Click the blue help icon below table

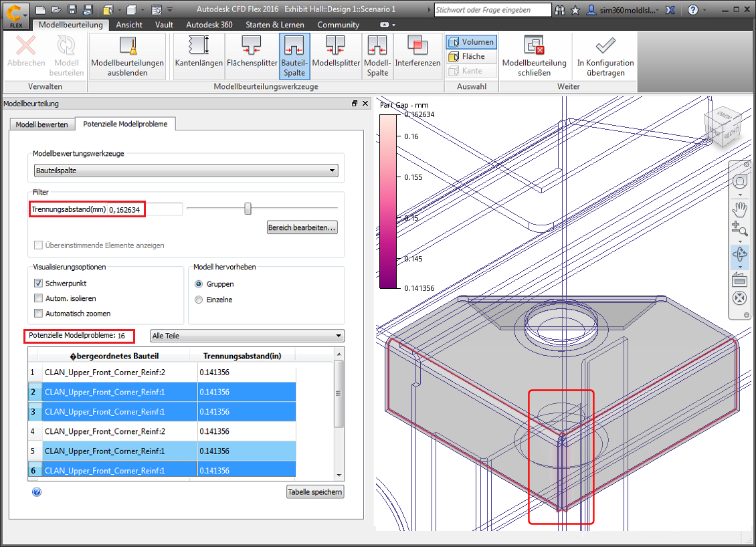point(37,492)
